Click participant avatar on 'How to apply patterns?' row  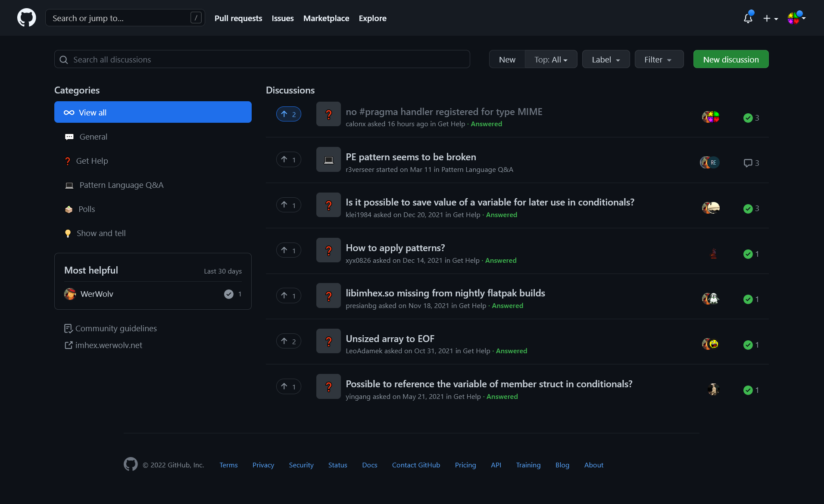[x=714, y=253]
